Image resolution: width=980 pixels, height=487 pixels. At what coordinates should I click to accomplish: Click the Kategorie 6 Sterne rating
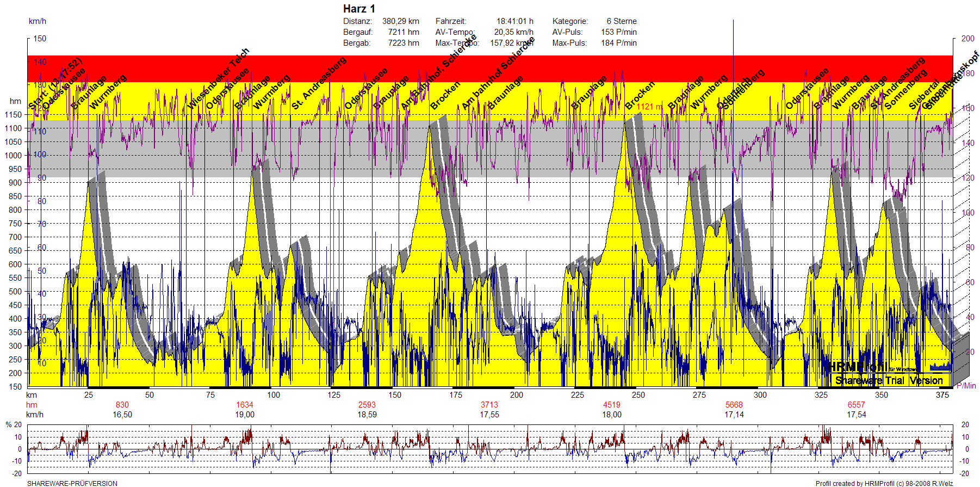[x=621, y=21]
